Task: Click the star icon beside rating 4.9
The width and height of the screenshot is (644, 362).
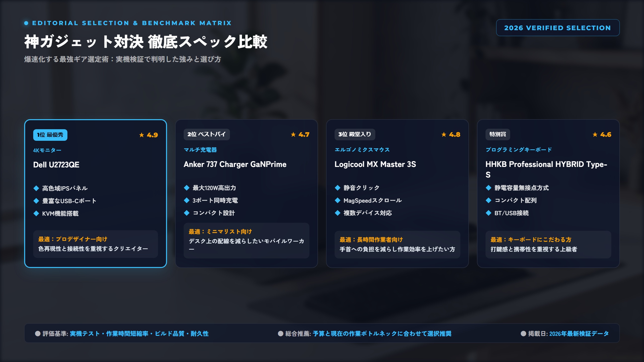Action: coord(142,135)
